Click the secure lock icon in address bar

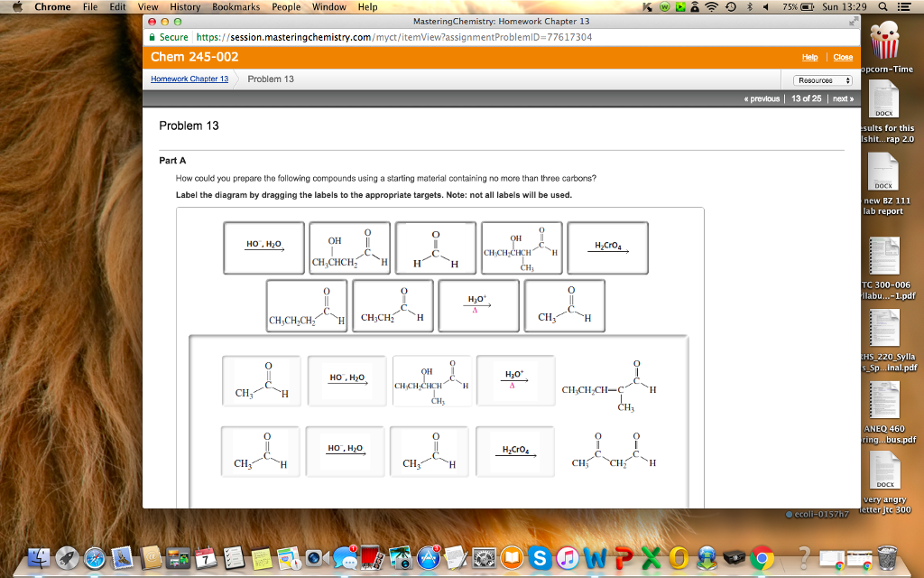pyautogui.click(x=153, y=38)
